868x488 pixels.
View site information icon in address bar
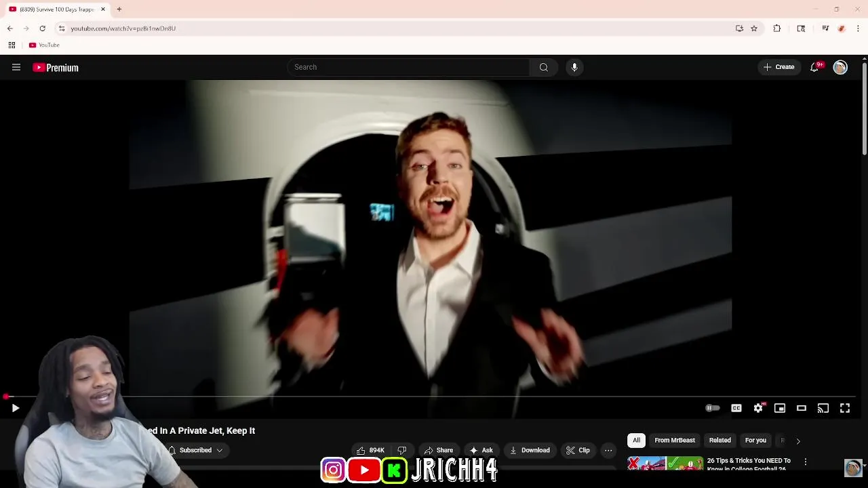click(62, 28)
